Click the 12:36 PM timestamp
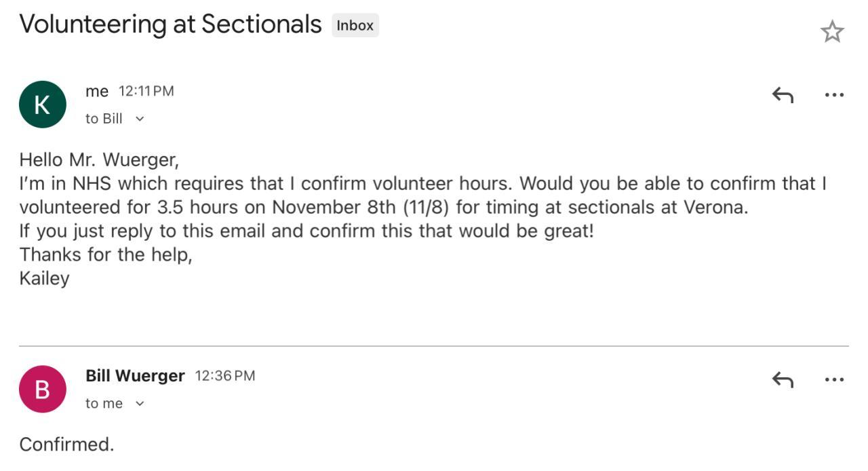The image size is (868, 471). coord(225,375)
